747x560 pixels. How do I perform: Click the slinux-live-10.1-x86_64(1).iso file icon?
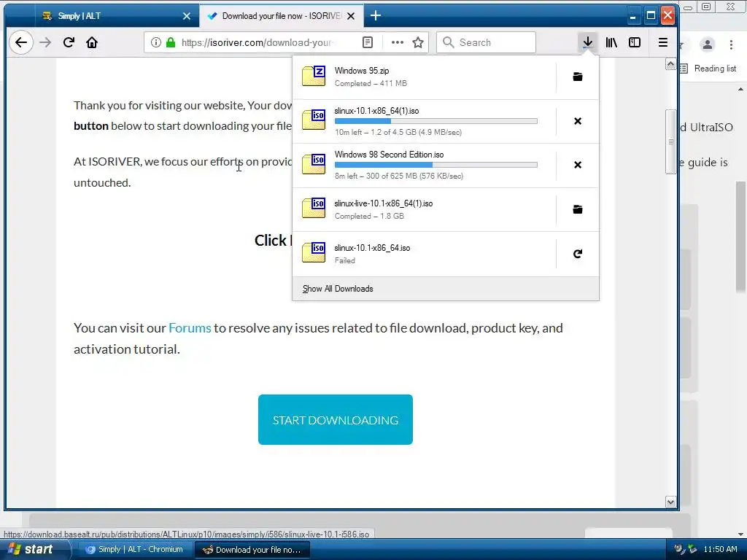[x=314, y=209]
